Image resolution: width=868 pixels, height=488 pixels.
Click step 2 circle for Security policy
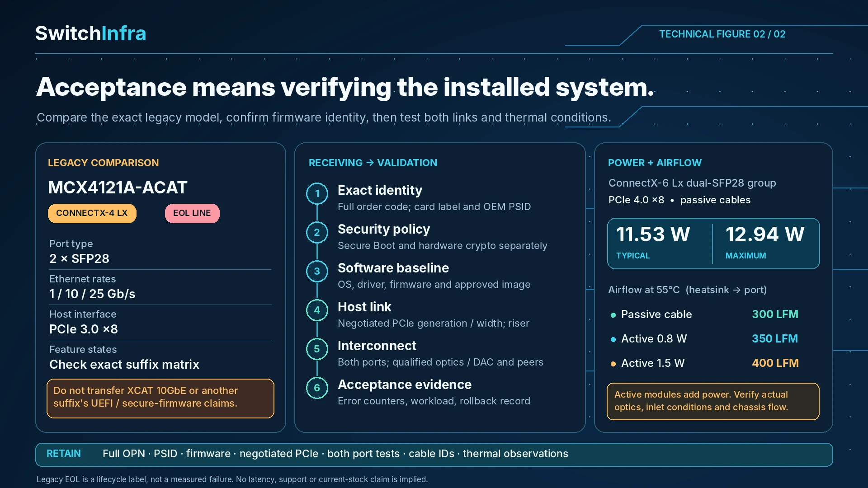(x=317, y=233)
